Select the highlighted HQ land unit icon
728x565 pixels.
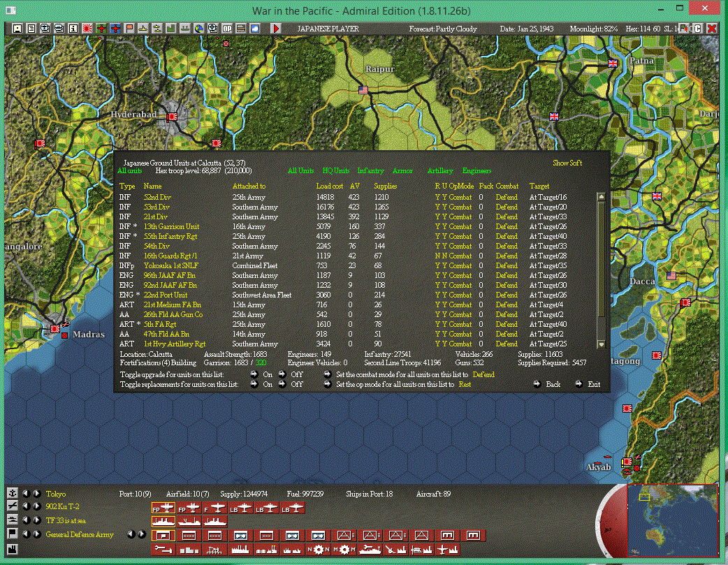[x=163, y=535]
